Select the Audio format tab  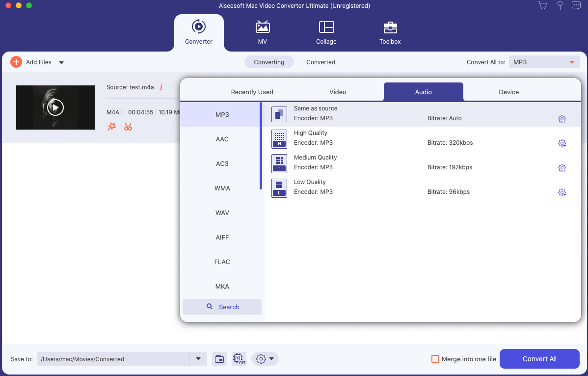pos(424,92)
